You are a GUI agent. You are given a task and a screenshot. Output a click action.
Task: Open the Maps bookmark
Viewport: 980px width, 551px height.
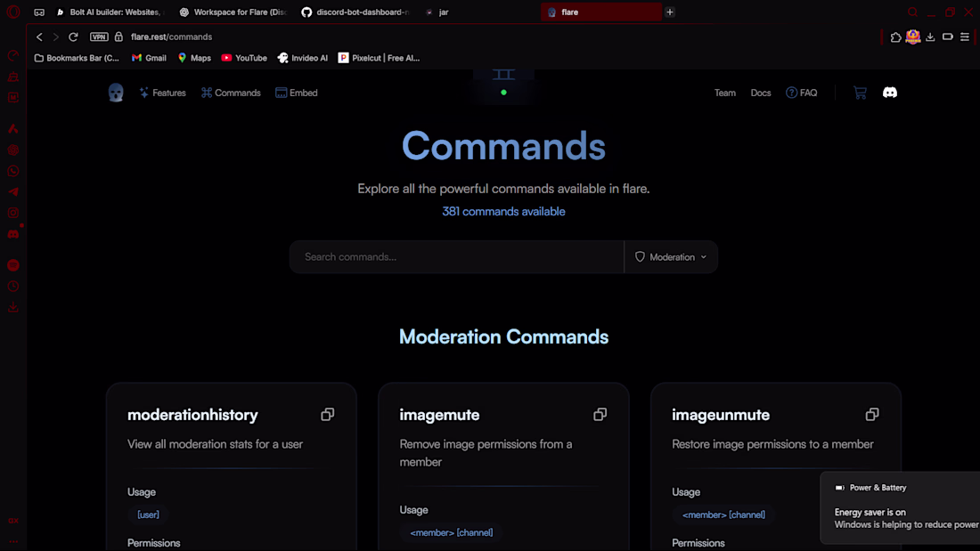point(194,58)
